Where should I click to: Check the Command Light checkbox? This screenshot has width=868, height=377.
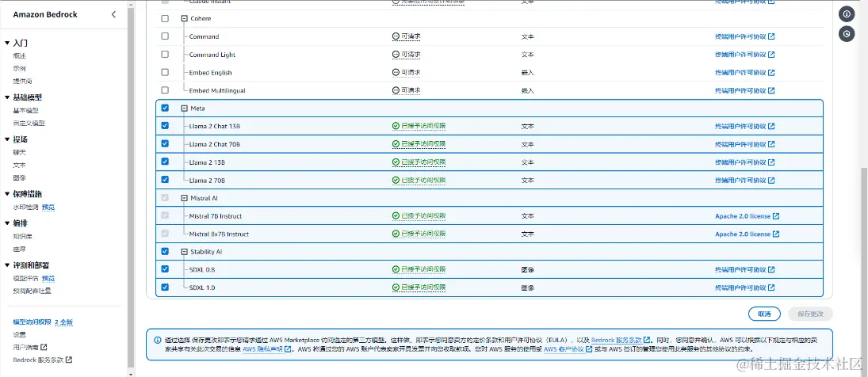click(x=165, y=54)
